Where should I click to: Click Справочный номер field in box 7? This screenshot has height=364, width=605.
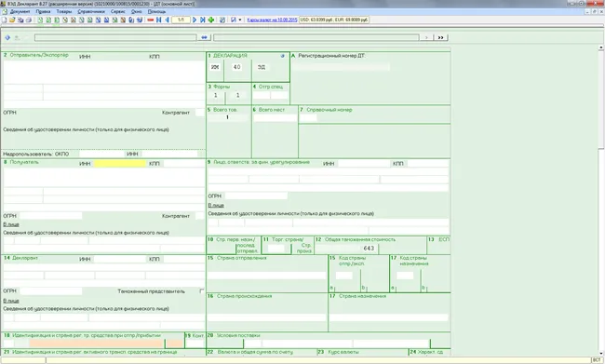click(x=308, y=117)
